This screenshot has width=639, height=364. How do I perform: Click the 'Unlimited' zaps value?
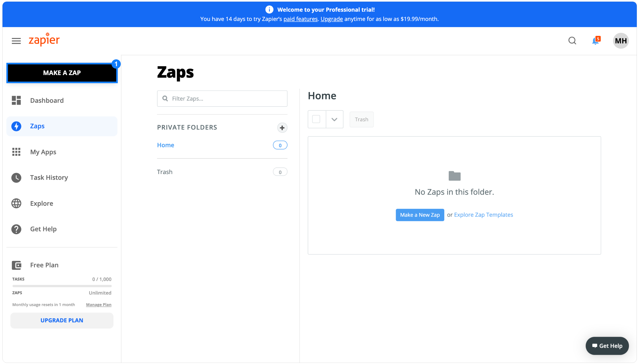(100, 293)
